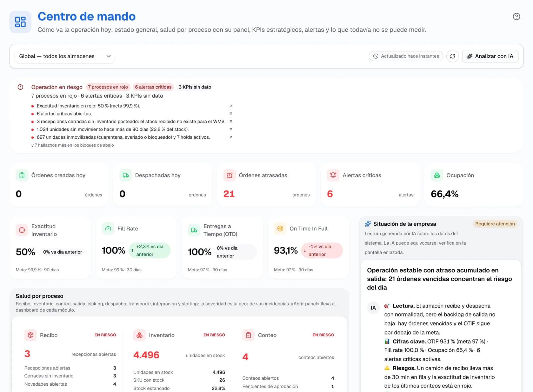Click the Entregas a Tiempo 100% value
Image resolution: width=533 pixels, height=392 pixels.
click(200, 252)
